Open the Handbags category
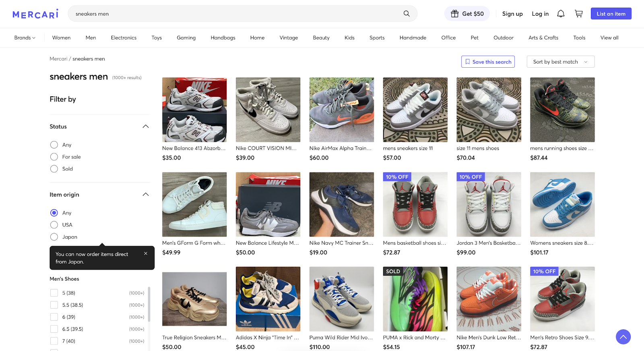This screenshot has width=644, height=351. [223, 38]
